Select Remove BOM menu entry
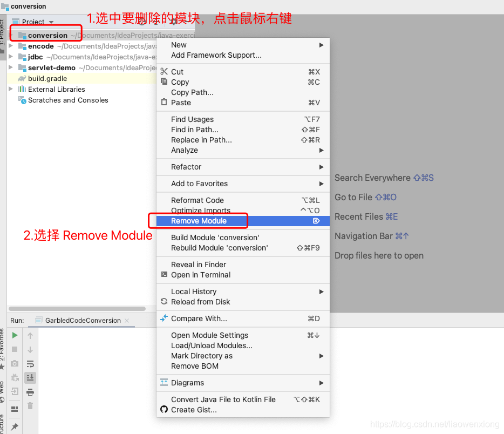This screenshot has height=434, width=504. click(243, 366)
